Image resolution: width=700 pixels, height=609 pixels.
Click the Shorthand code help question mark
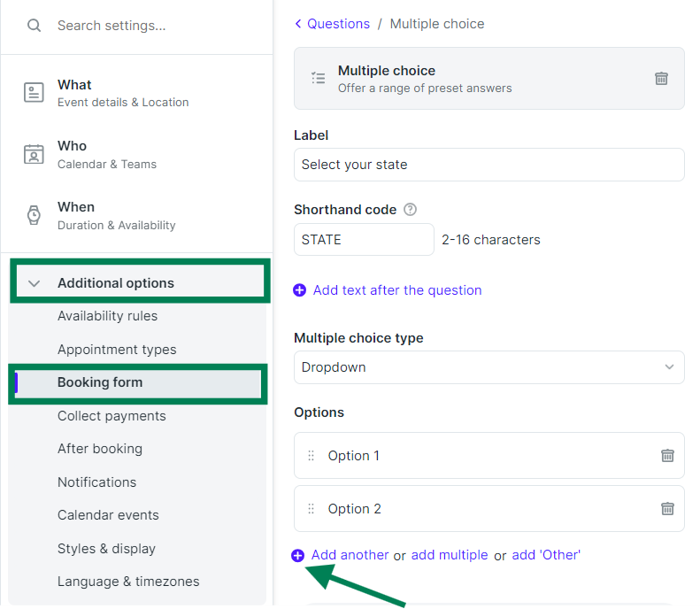click(410, 210)
